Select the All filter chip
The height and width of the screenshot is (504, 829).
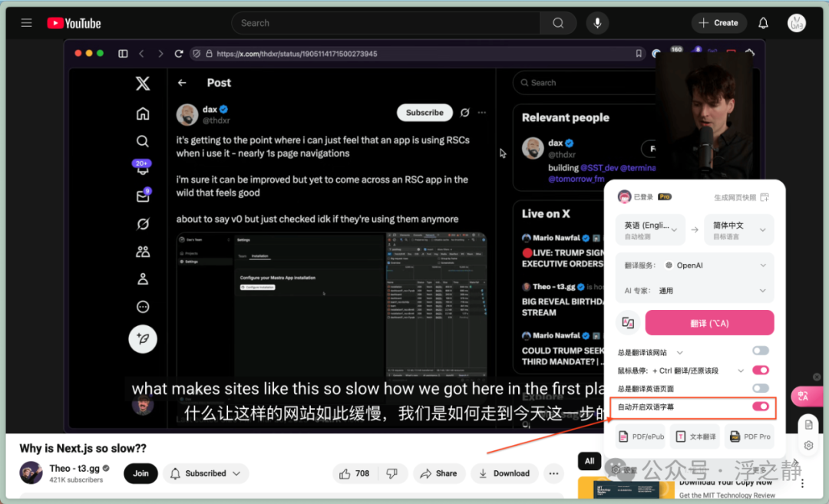589,461
